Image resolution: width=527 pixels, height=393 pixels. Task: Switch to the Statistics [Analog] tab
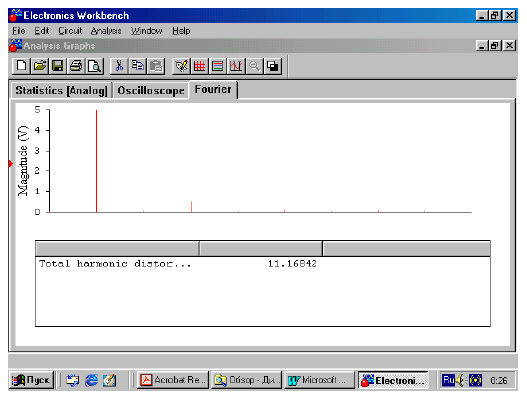coord(61,90)
